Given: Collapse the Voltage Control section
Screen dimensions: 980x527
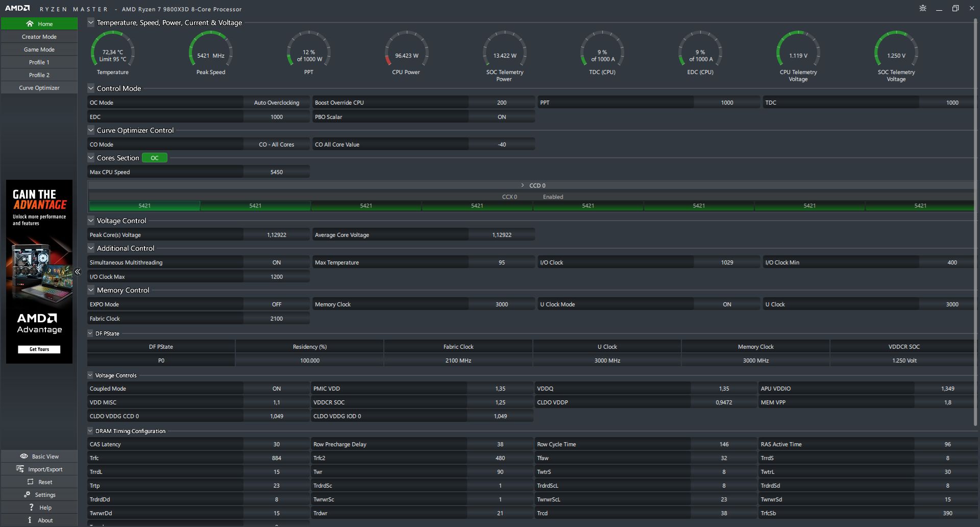Looking at the screenshot, I should click(91, 220).
